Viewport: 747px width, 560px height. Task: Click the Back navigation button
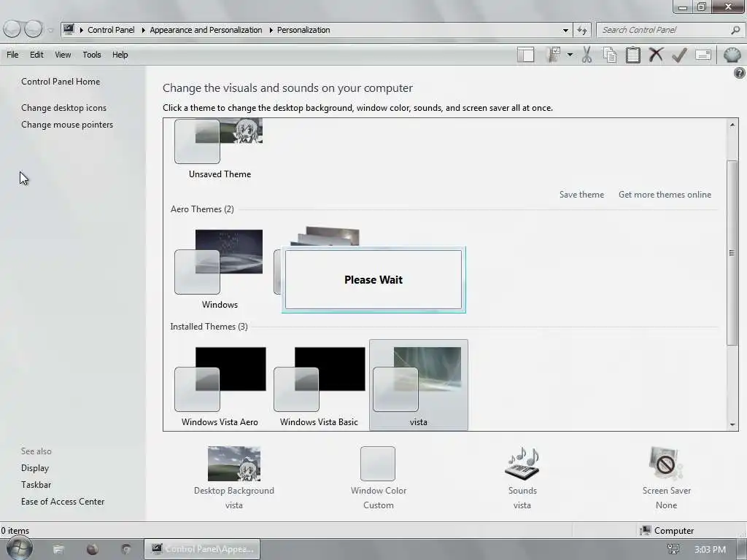click(12, 29)
